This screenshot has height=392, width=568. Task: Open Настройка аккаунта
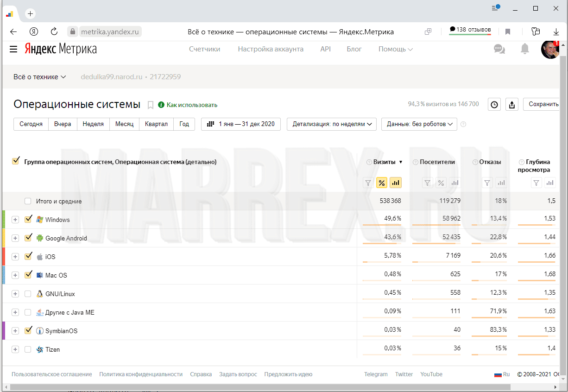[x=271, y=49]
